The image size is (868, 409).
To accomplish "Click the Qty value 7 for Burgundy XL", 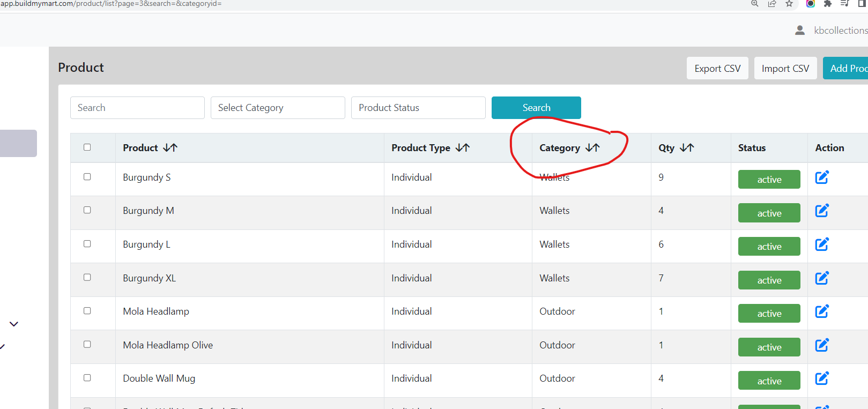I will 661,278.
